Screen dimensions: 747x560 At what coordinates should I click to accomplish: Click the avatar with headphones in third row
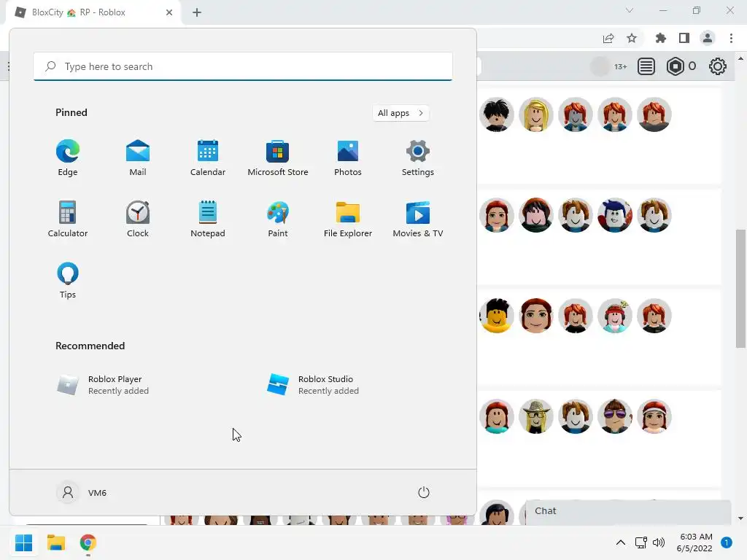click(x=614, y=316)
